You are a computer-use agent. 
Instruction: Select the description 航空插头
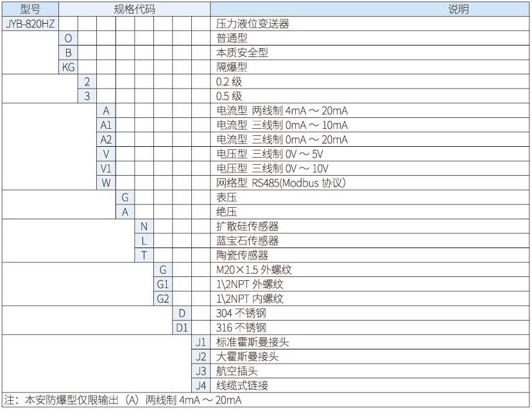[237, 371]
